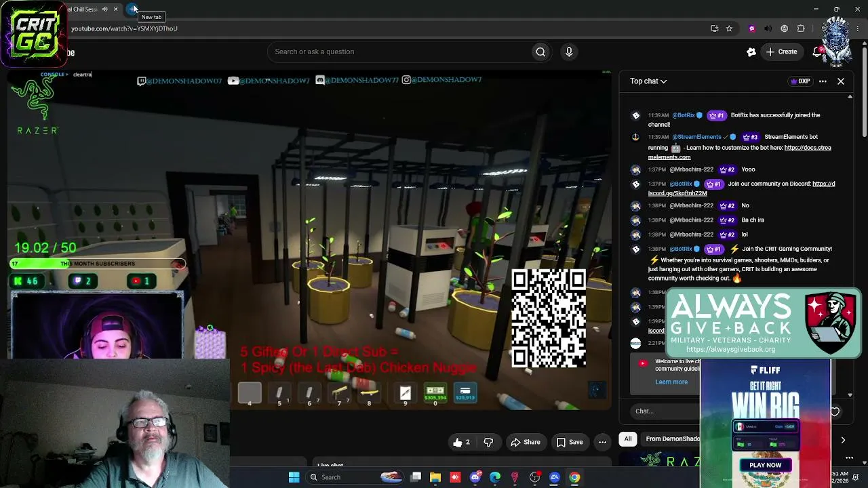Click the Instagram handle @DEMONSHADOW7 overlay
This screenshot has height=488, width=868.
pyautogui.click(x=441, y=80)
